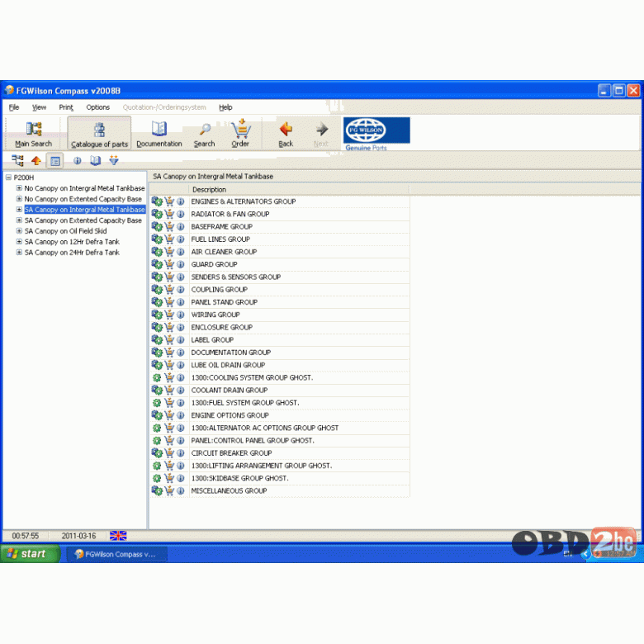Screen dimensions: 644x644
Task: Open the View menu
Action: pyautogui.click(x=39, y=107)
